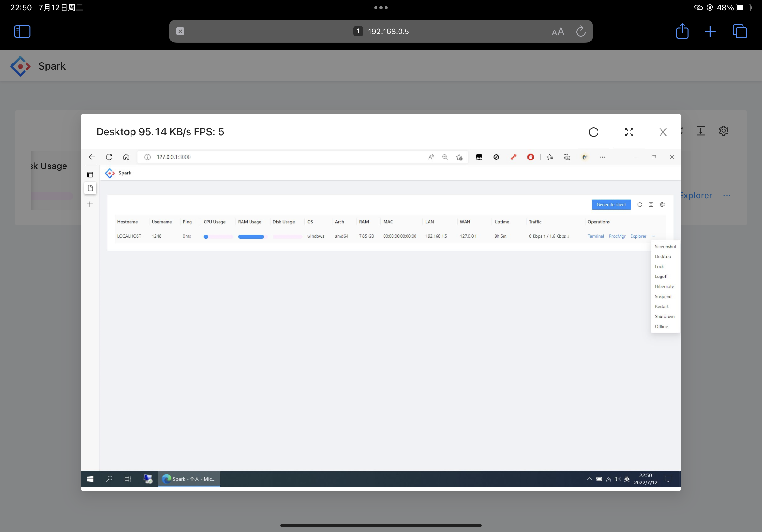762x532 pixels.
Task: Expand hidden icons in the system tray
Action: 589,479
